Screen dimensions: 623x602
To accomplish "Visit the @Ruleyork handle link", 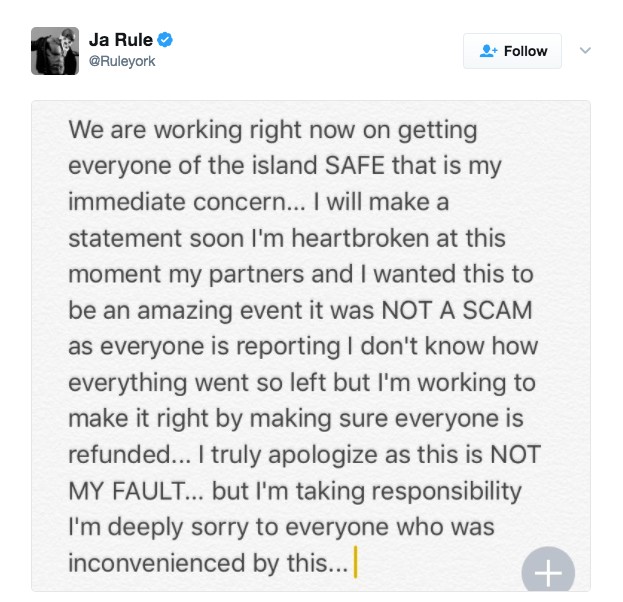I will pyautogui.click(x=122, y=61).
